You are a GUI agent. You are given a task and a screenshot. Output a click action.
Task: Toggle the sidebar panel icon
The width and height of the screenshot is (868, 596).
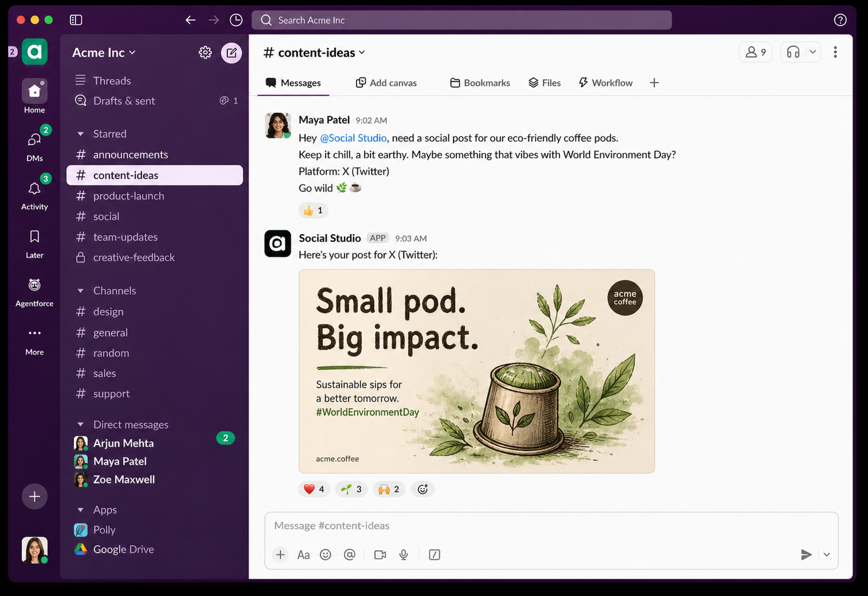(x=76, y=20)
